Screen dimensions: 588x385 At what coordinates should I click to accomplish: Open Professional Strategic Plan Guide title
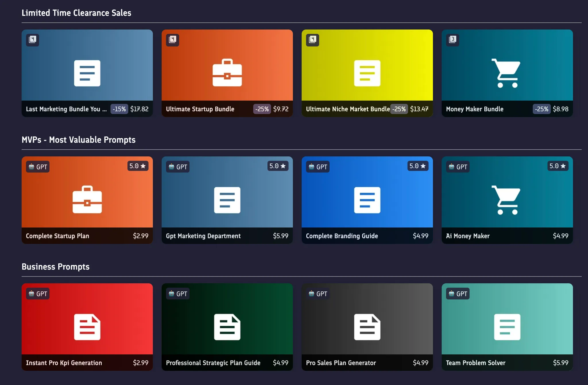pos(213,363)
